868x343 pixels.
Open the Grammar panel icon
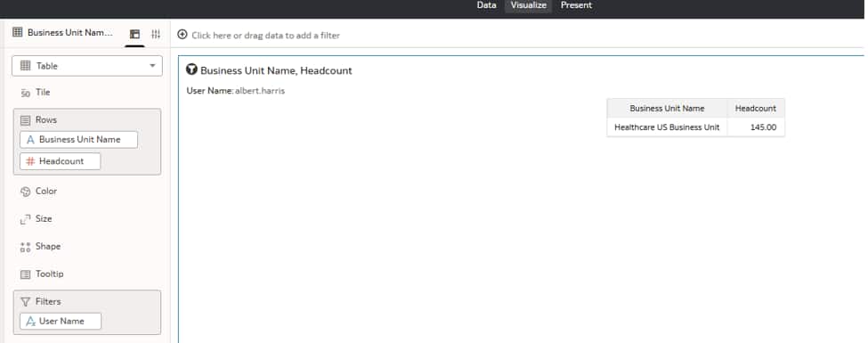point(134,35)
